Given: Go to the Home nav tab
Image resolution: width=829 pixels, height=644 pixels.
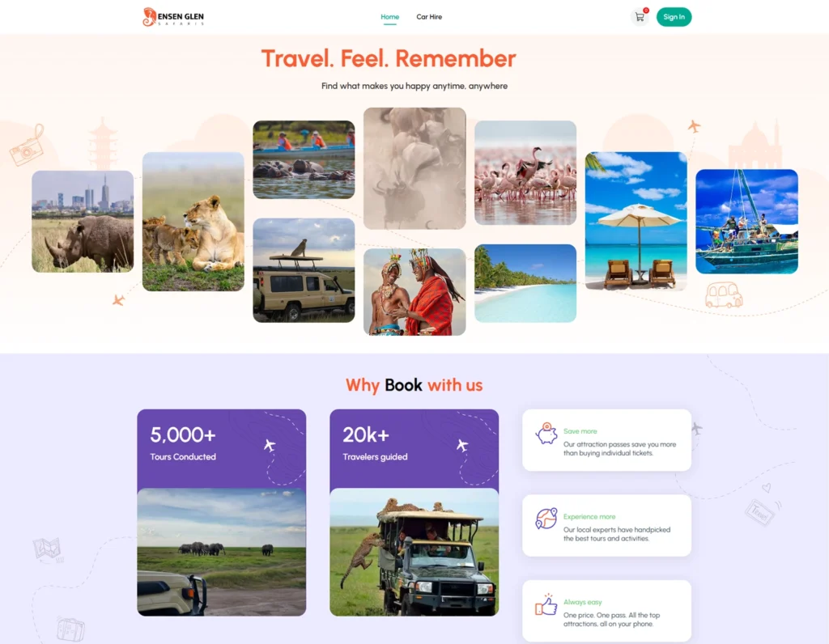Looking at the screenshot, I should pyautogui.click(x=389, y=17).
